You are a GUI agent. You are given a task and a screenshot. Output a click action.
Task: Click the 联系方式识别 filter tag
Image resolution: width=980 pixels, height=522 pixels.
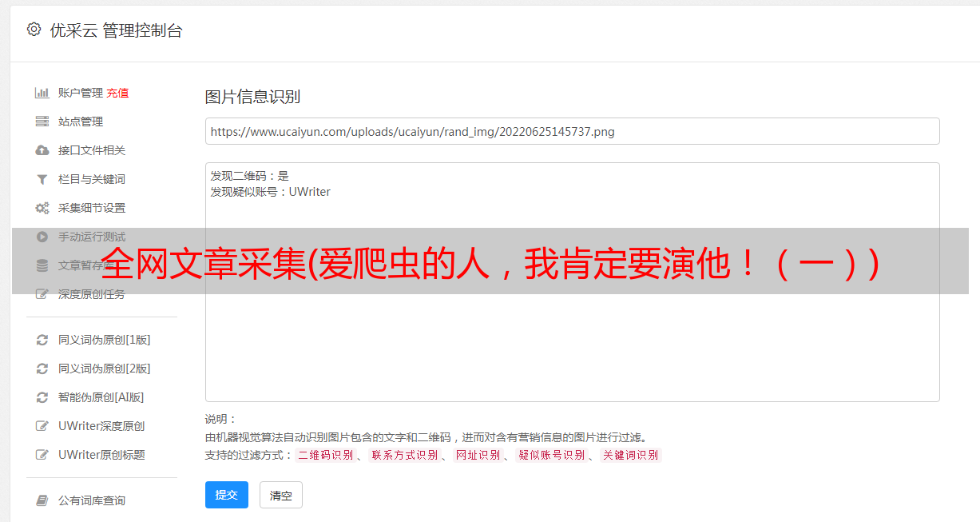(404, 455)
